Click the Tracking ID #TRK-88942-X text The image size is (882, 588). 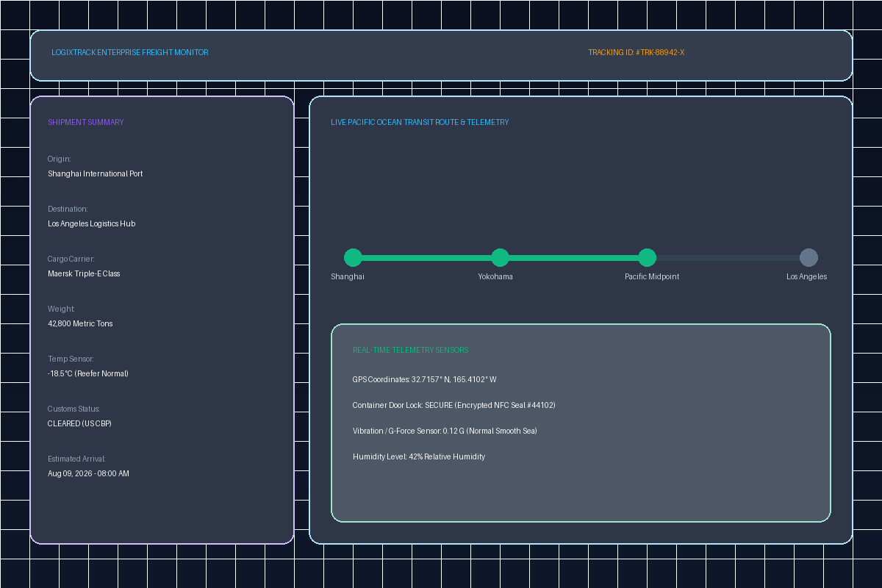tap(637, 52)
